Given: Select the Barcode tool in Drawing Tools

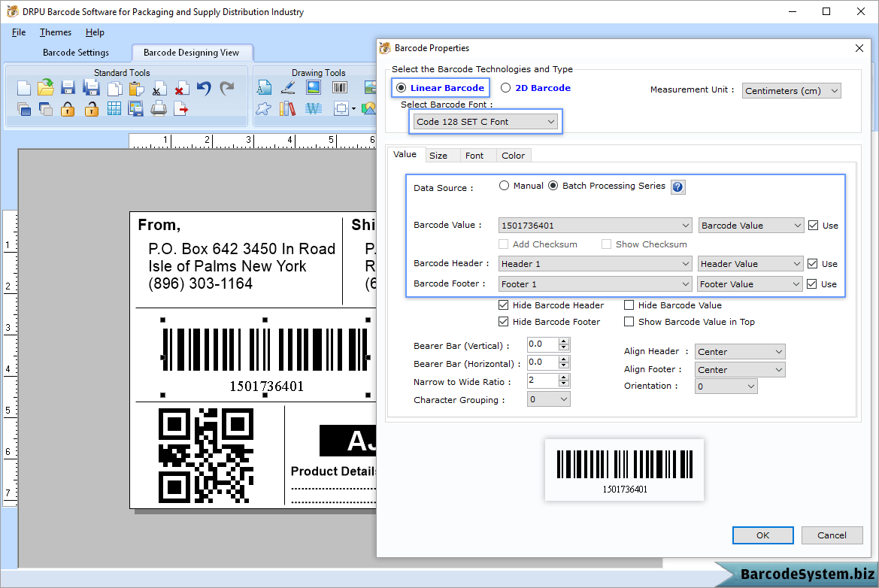Looking at the screenshot, I should (x=340, y=87).
